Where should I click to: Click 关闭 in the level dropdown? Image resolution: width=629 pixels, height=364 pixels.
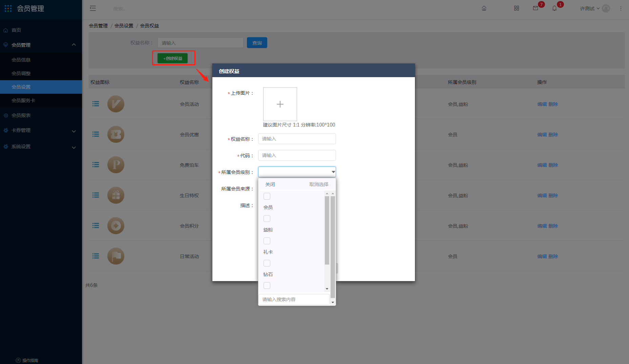pyautogui.click(x=270, y=184)
